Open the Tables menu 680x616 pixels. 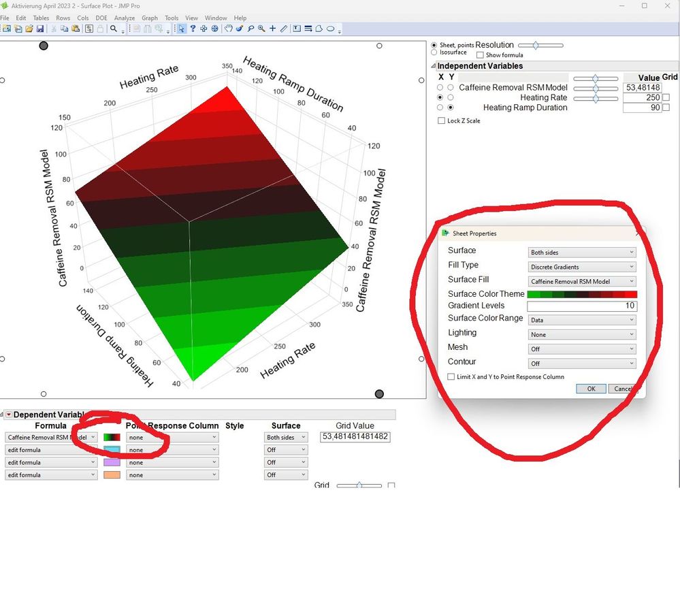point(41,18)
